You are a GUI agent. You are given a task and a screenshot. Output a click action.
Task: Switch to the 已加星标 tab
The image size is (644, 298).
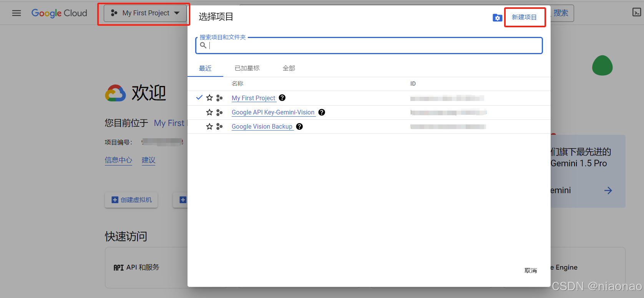point(247,68)
